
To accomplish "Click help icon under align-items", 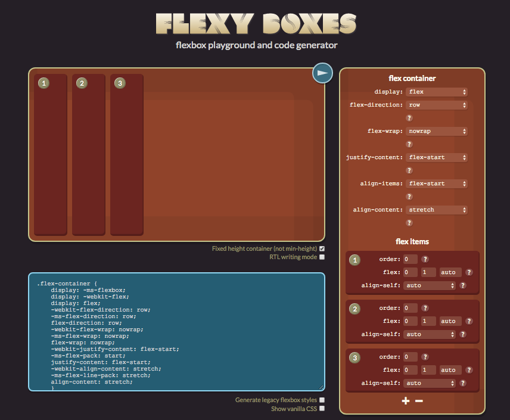I will [409, 197].
